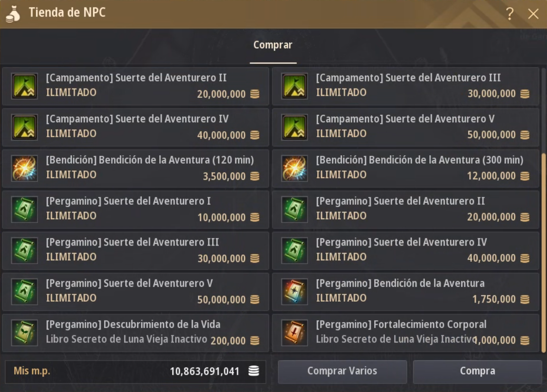This screenshot has width=547, height=392.
Task: Select Pergamino Descubrimiento de la Vida icon
Action: 24,333
